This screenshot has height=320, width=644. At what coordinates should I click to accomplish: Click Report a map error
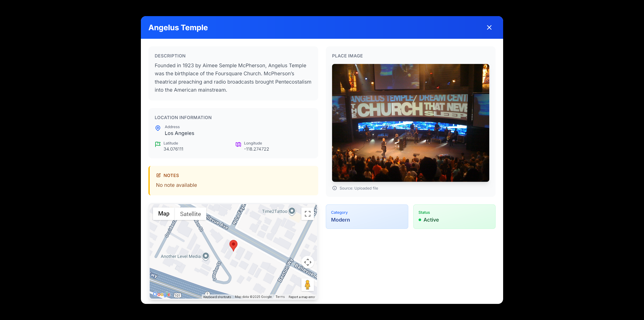(x=302, y=297)
